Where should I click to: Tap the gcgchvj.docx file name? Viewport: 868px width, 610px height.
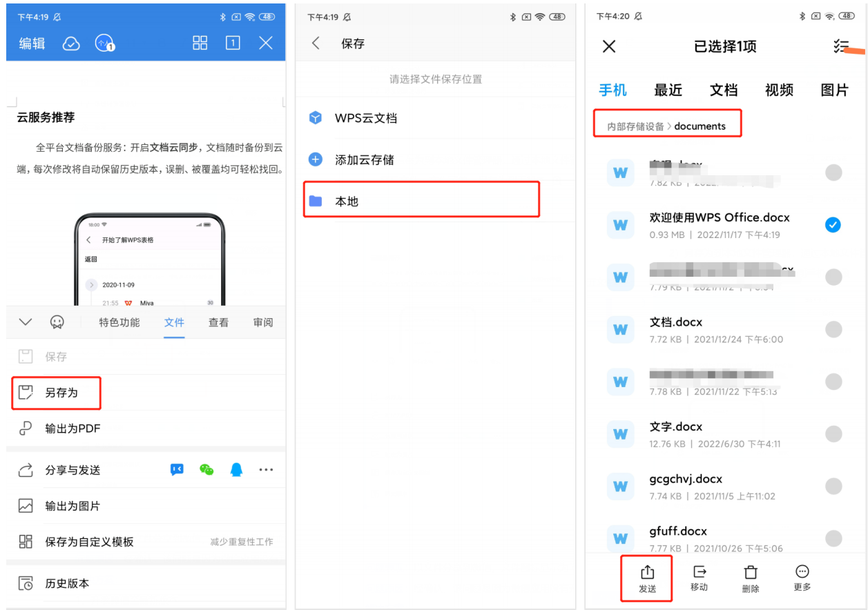point(686,479)
